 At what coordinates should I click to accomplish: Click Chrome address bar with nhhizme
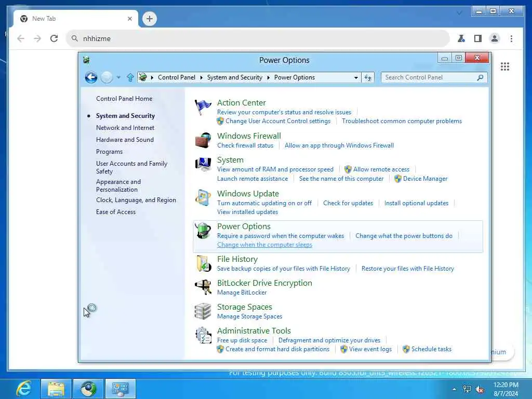click(258, 38)
